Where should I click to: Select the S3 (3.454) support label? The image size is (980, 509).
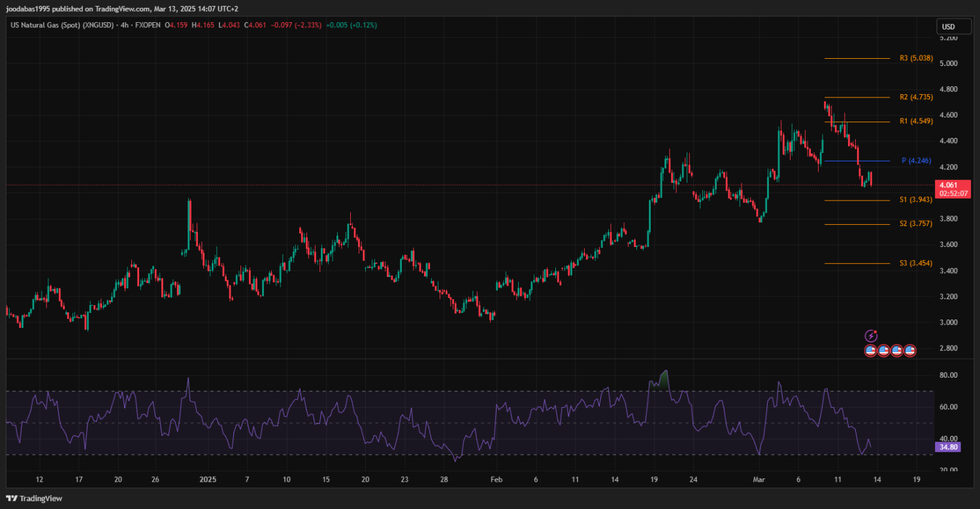coord(915,263)
